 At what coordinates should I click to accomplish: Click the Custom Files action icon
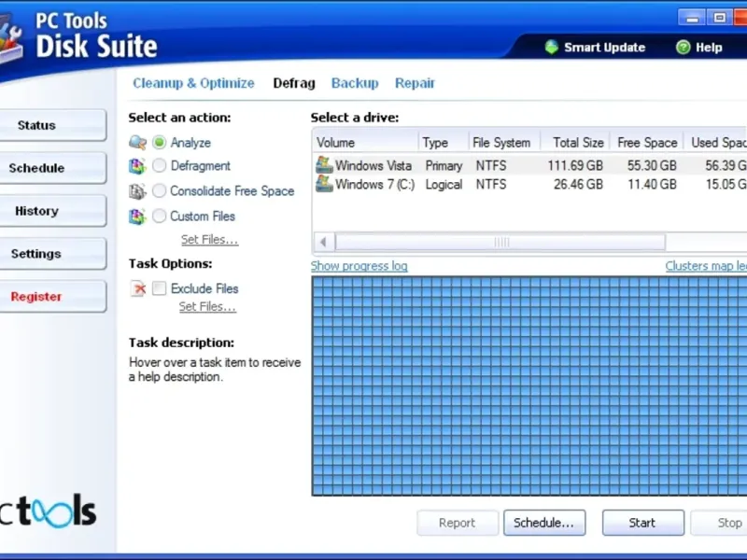tap(137, 217)
